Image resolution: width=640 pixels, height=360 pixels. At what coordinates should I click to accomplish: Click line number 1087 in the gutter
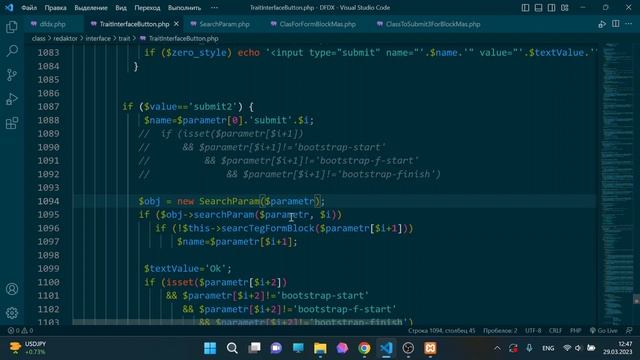tap(48, 107)
